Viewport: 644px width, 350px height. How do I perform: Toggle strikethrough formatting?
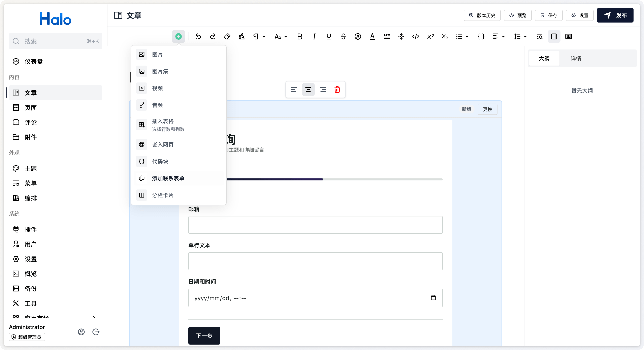343,36
